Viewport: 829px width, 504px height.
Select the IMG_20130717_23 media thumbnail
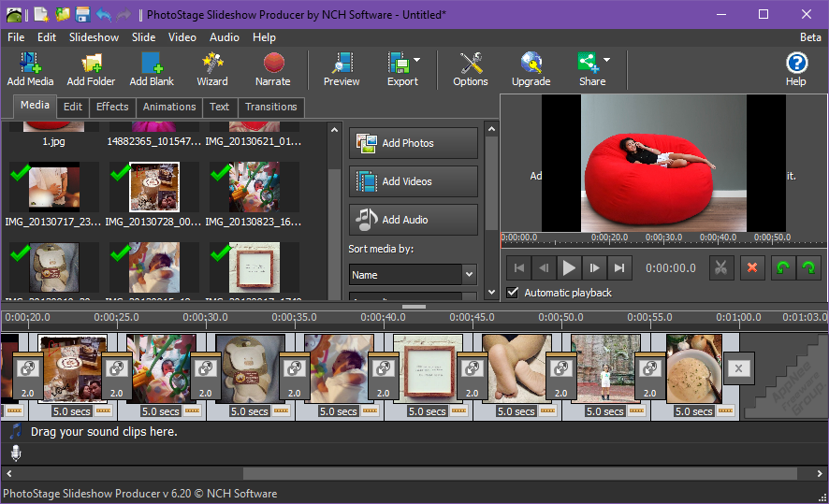coord(54,187)
